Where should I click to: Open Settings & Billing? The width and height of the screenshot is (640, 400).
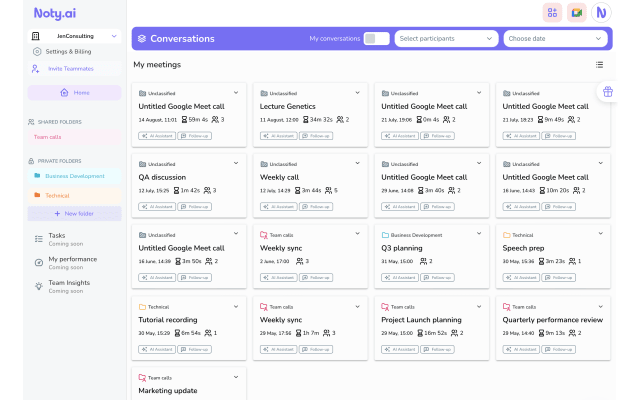point(68,51)
